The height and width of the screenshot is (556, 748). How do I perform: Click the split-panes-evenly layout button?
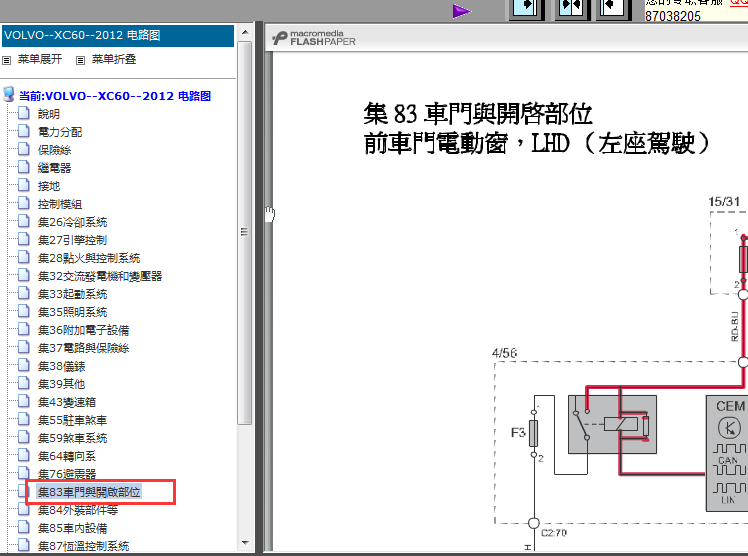[x=571, y=9]
